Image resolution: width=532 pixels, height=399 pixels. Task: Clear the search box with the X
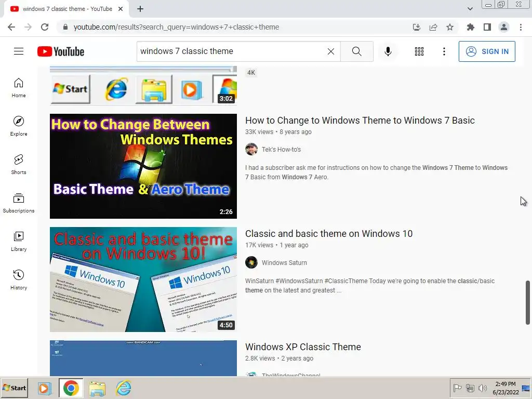pos(331,51)
